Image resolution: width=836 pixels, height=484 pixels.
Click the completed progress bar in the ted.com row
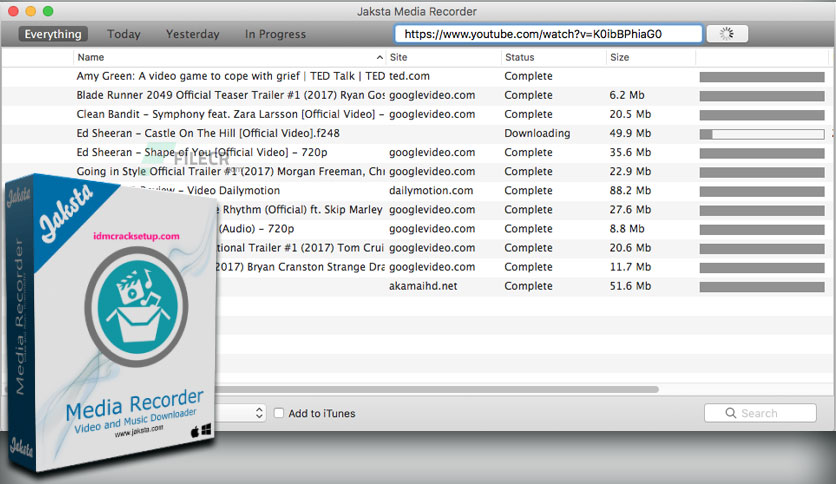pyautogui.click(x=762, y=77)
